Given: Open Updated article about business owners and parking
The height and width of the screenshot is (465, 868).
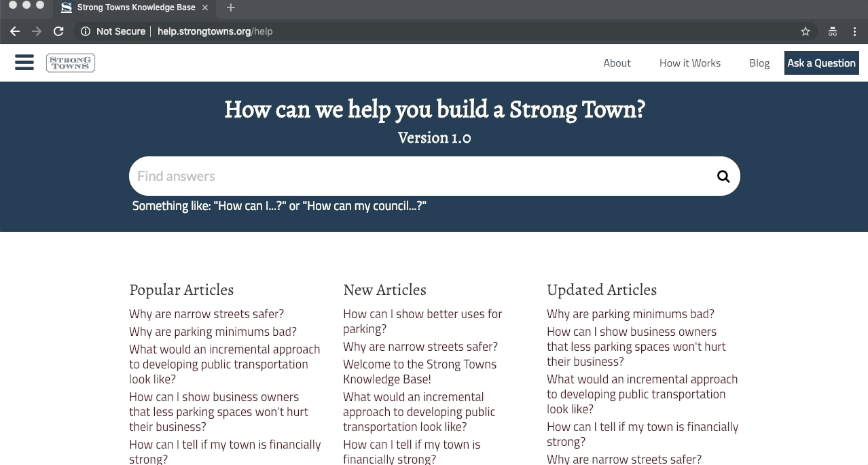Looking at the screenshot, I should (636, 346).
